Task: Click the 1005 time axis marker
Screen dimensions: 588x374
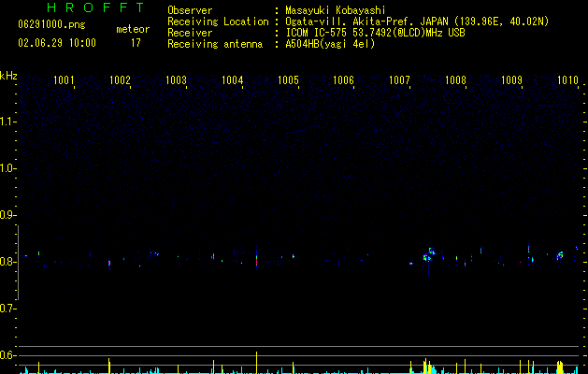Action: pyautogui.click(x=288, y=80)
